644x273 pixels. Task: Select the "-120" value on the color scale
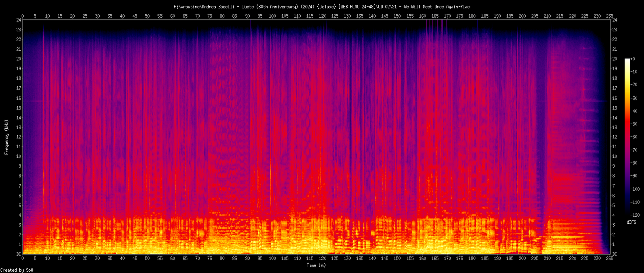[636, 215]
